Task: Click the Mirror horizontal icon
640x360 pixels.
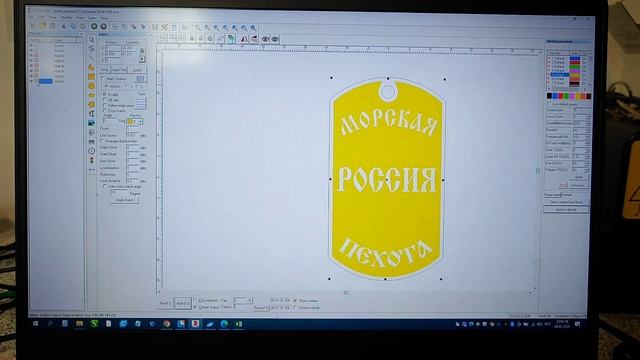Action: (x=244, y=39)
